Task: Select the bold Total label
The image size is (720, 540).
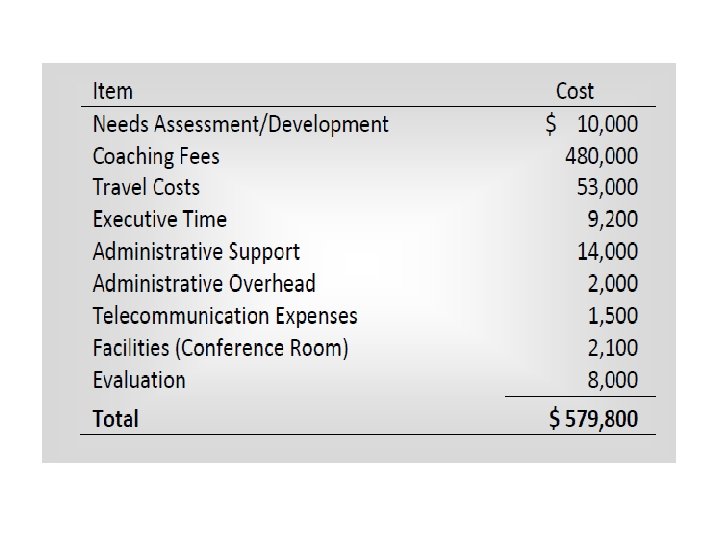Action: click(115, 419)
